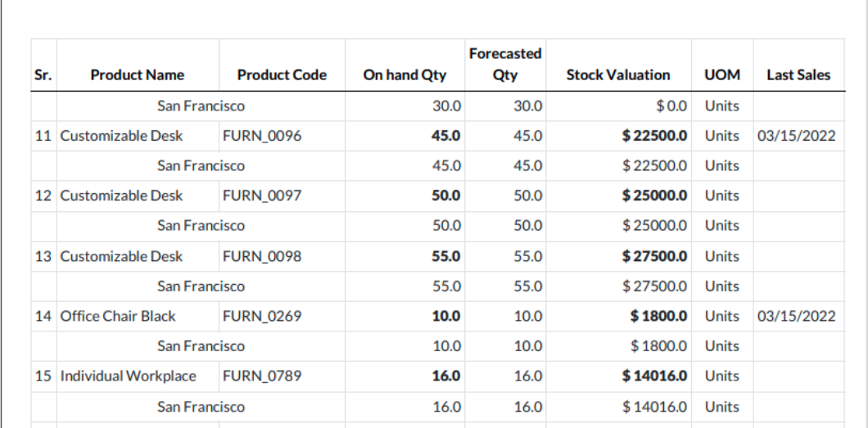Select product code FURN_0096
The image size is (868, 428).
click(x=262, y=136)
